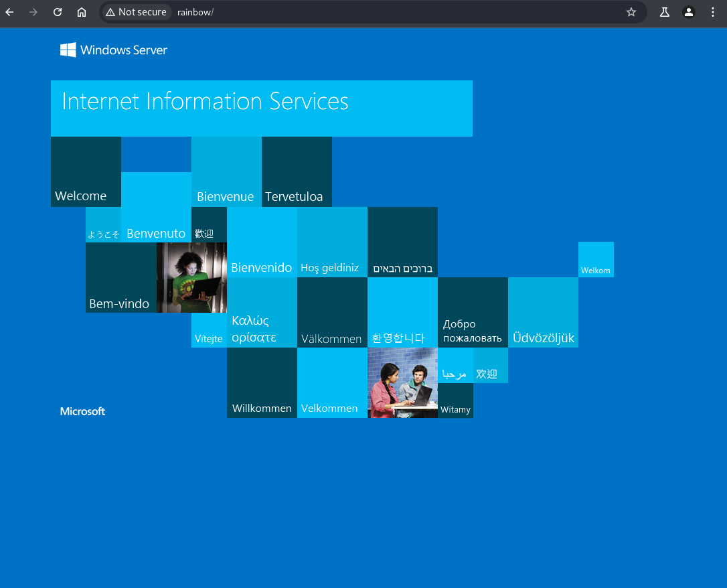Image resolution: width=727 pixels, height=588 pixels.
Task: Select the Willkommen tile
Action: click(262, 382)
